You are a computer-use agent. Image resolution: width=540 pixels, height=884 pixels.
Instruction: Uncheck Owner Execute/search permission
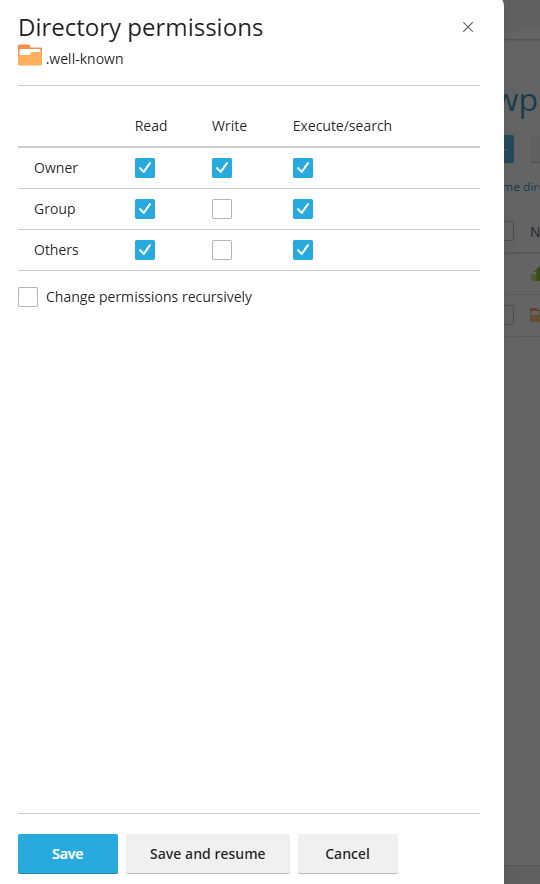click(x=303, y=168)
